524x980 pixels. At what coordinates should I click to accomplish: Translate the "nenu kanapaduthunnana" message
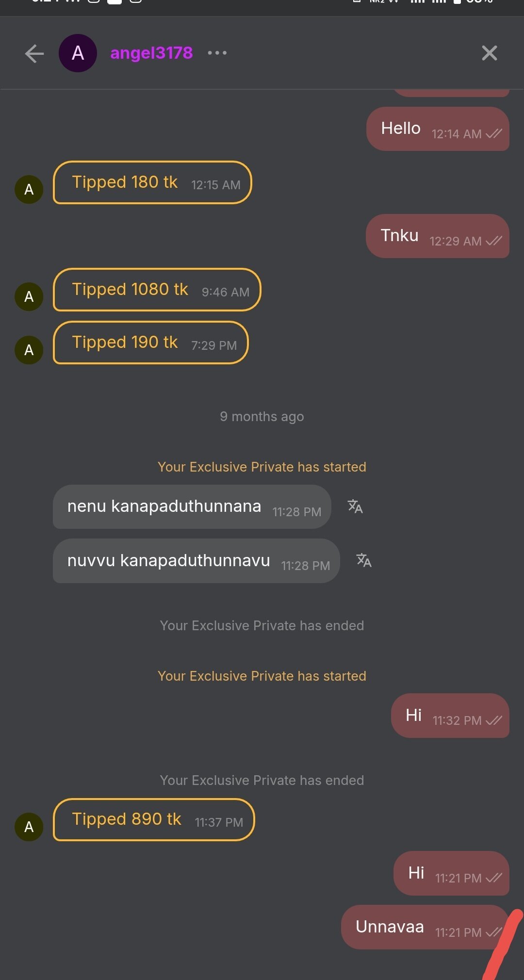[x=355, y=506]
